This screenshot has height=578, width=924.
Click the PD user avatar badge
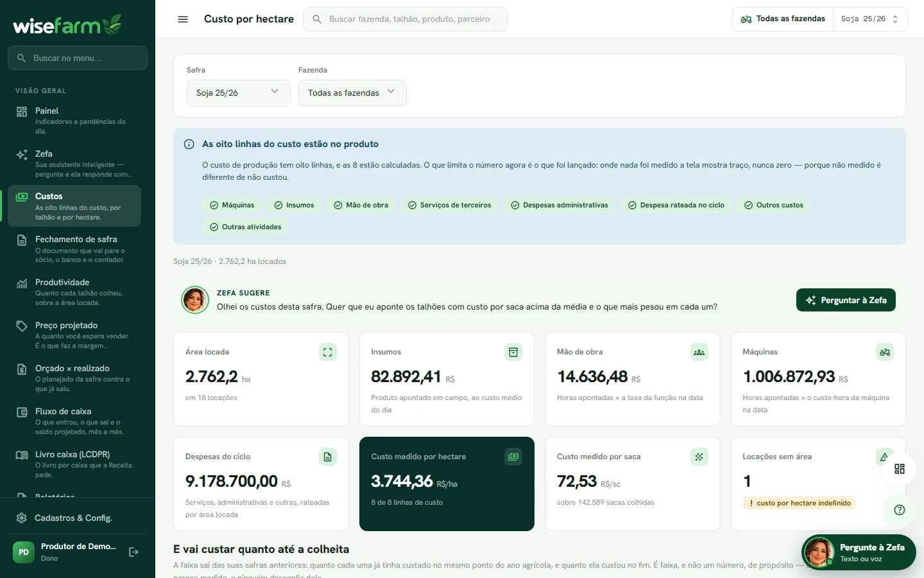[24, 552]
